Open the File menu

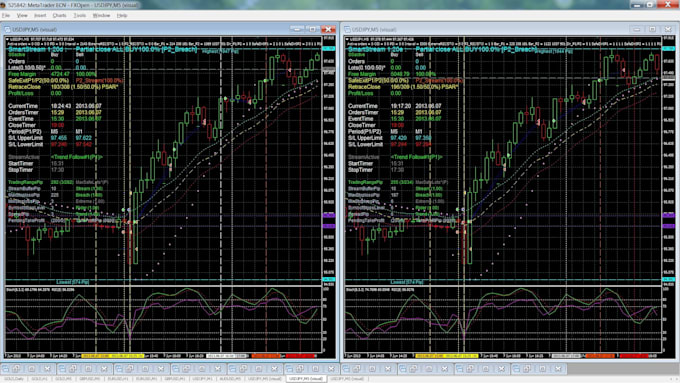tap(6, 15)
